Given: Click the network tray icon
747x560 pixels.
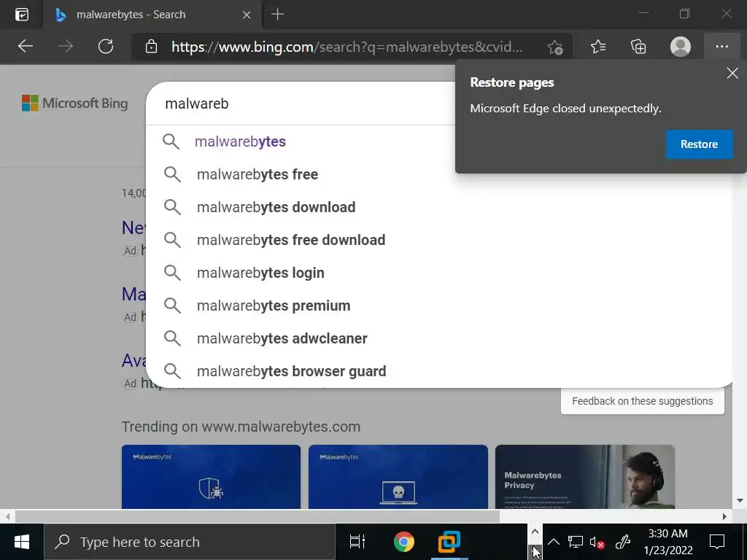Looking at the screenshot, I should (576, 542).
